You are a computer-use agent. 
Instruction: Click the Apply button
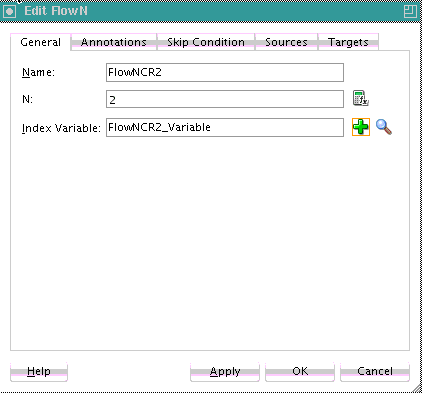[225, 371]
